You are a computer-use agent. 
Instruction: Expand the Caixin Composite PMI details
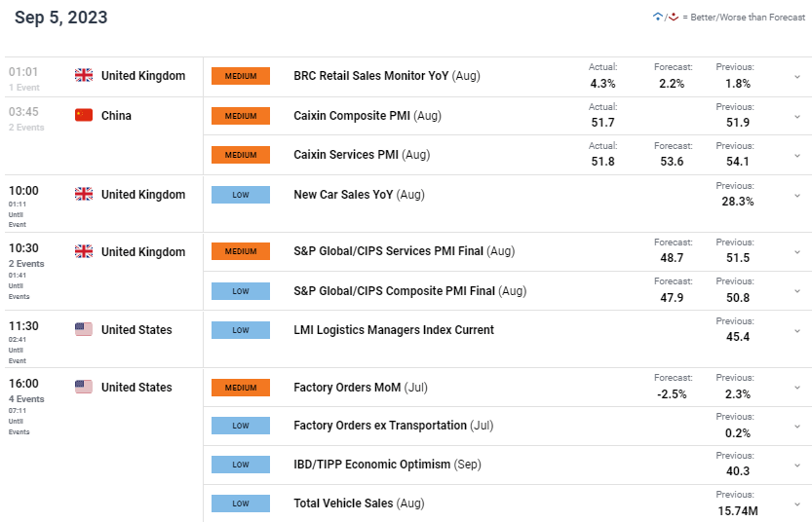796,117
